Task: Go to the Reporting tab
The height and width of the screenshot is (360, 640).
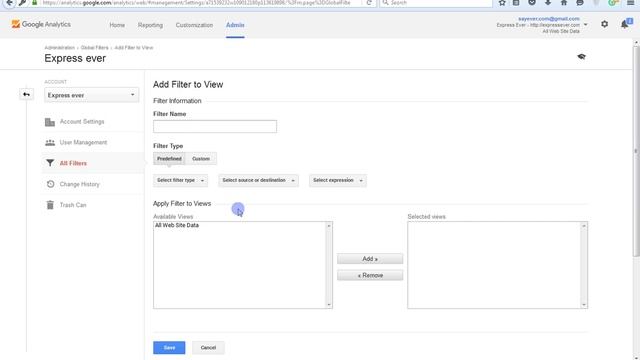Action: pos(150,25)
